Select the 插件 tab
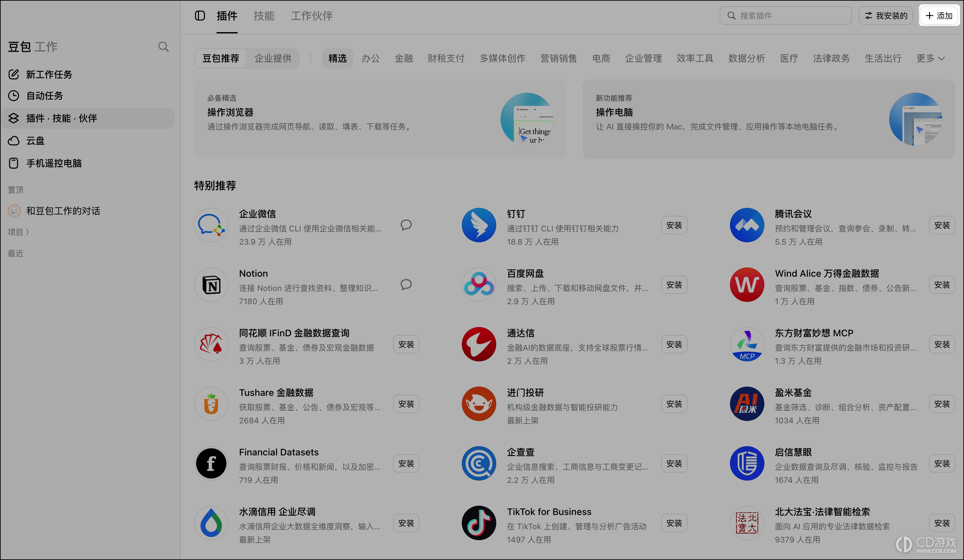Screen dimensions: 964x560 pyautogui.click(x=227, y=16)
